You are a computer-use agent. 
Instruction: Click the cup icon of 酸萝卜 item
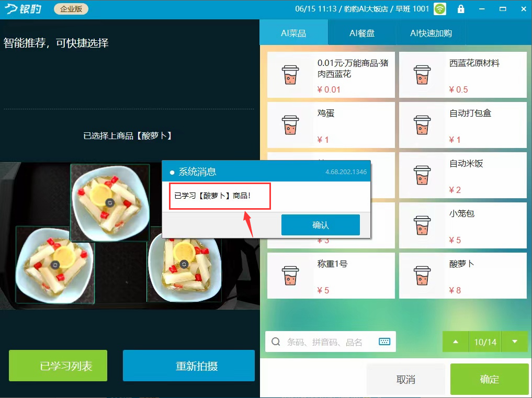(x=422, y=276)
